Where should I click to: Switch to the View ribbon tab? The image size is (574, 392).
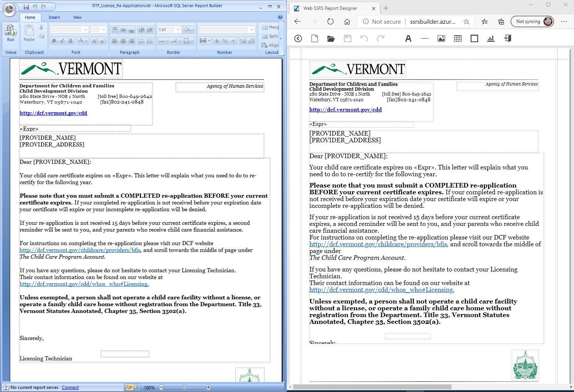click(77, 17)
